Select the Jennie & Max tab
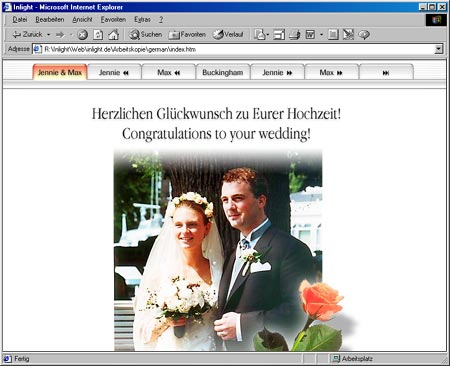 pos(60,72)
